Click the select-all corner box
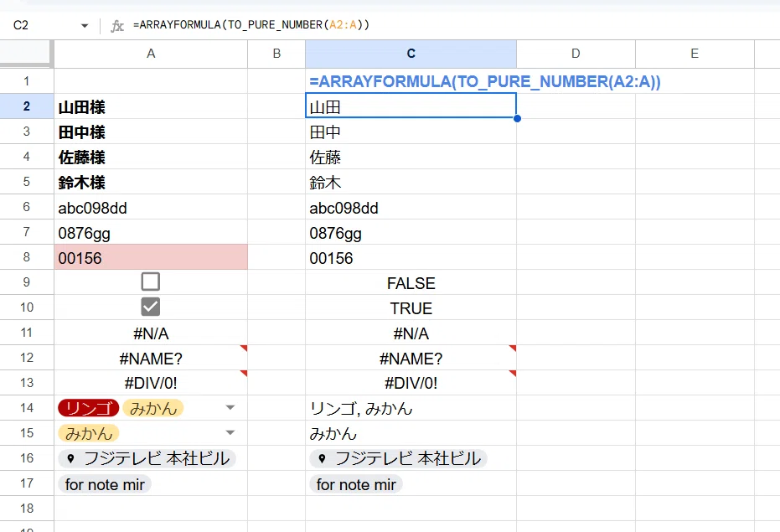The height and width of the screenshot is (532, 780). click(26, 54)
